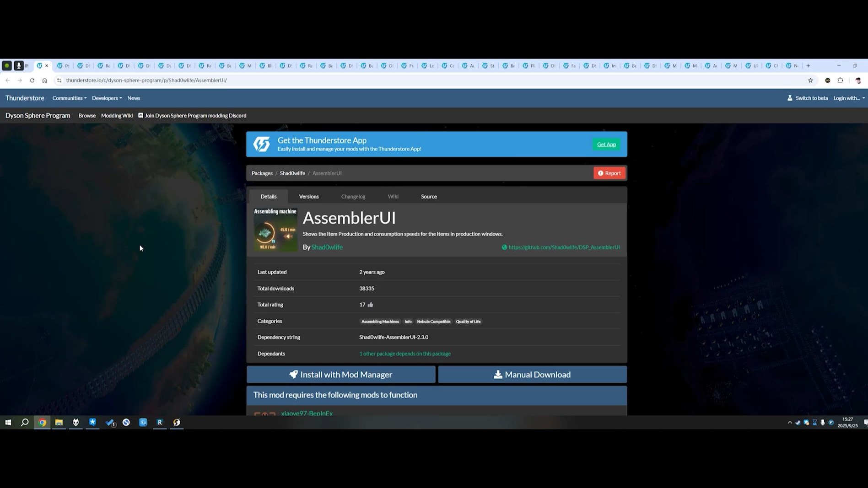Switch to the Versions tab
The image size is (868, 488).
coord(309,197)
